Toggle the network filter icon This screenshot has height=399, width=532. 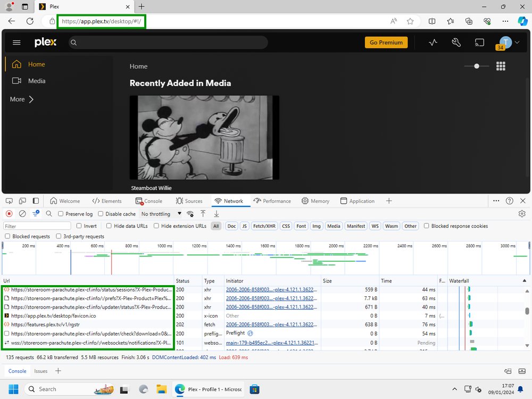[36, 214]
